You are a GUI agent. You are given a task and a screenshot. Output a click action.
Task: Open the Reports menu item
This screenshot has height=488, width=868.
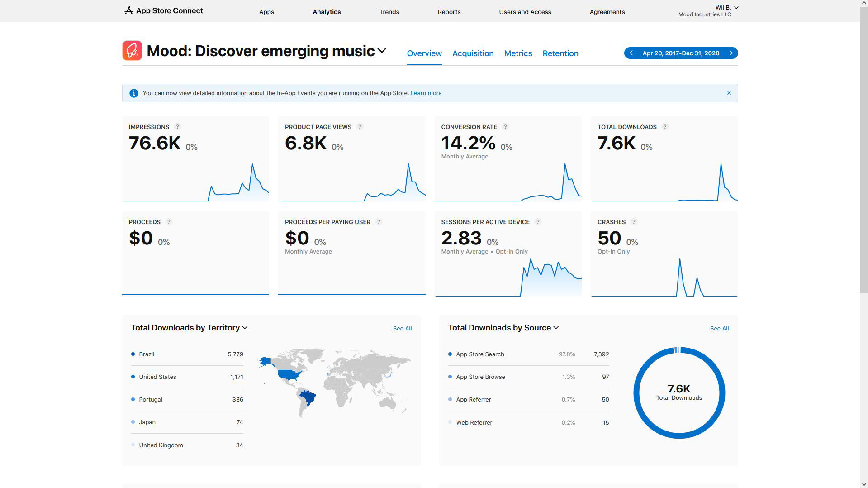(x=449, y=12)
